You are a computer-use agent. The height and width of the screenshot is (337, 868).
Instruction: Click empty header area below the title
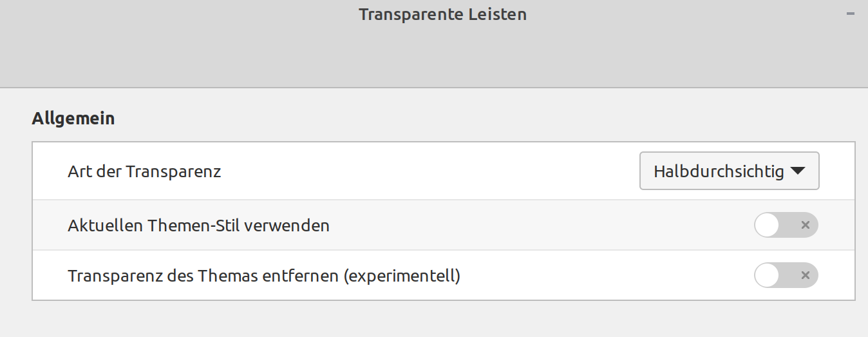pos(442,58)
